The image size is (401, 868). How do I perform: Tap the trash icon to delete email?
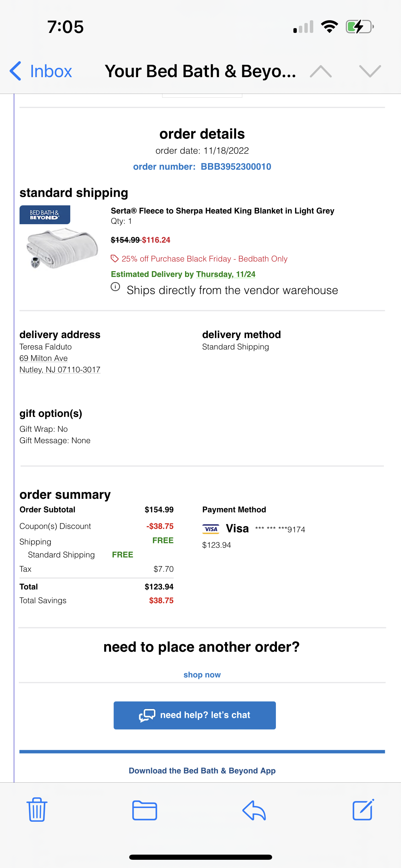(x=37, y=810)
